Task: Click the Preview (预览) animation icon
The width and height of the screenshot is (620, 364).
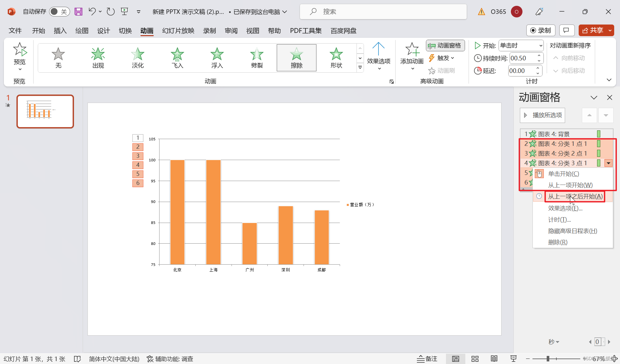Action: tap(20, 50)
